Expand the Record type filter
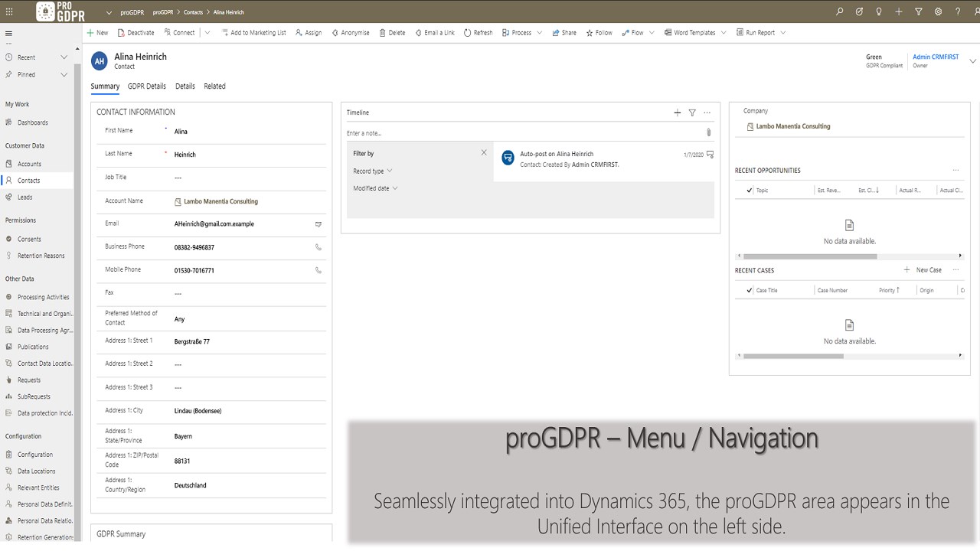Image resolution: width=980 pixels, height=551 pixels. pos(373,171)
